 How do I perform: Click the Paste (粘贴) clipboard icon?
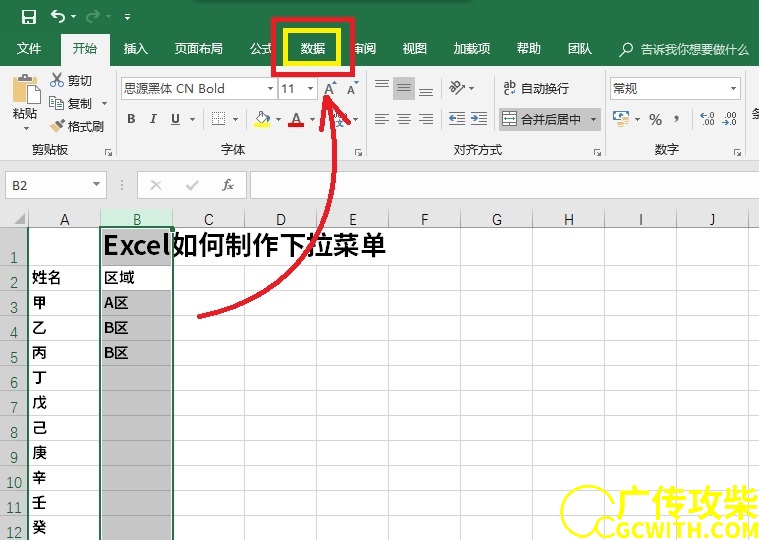pyautogui.click(x=24, y=92)
